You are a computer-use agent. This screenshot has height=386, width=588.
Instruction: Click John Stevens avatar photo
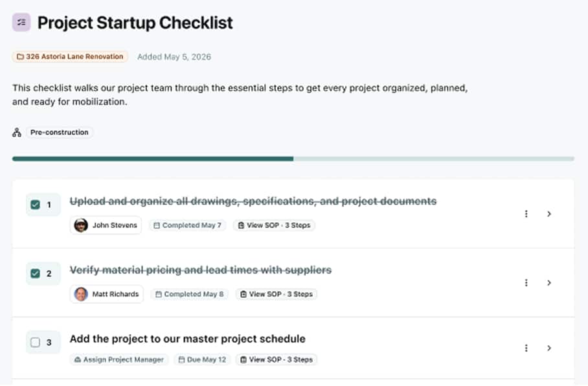click(x=81, y=225)
